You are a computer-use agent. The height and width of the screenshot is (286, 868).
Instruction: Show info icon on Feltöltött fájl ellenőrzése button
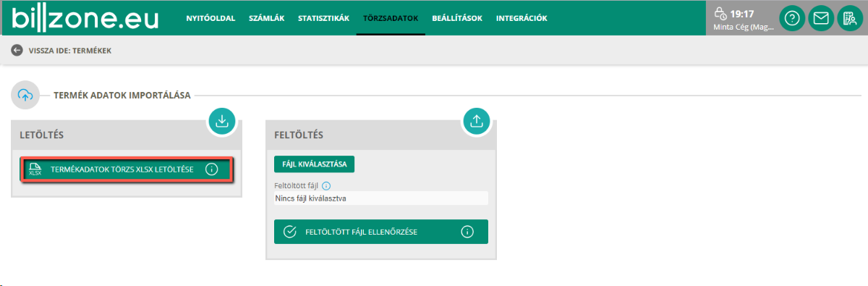[467, 232]
